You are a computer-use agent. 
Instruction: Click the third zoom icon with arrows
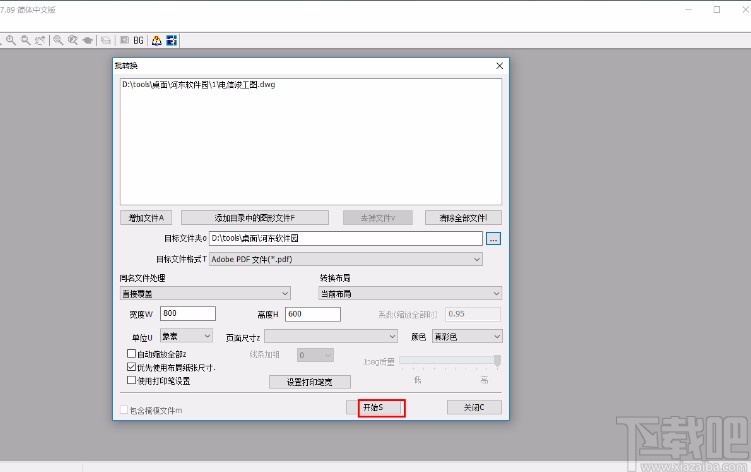coord(40,40)
